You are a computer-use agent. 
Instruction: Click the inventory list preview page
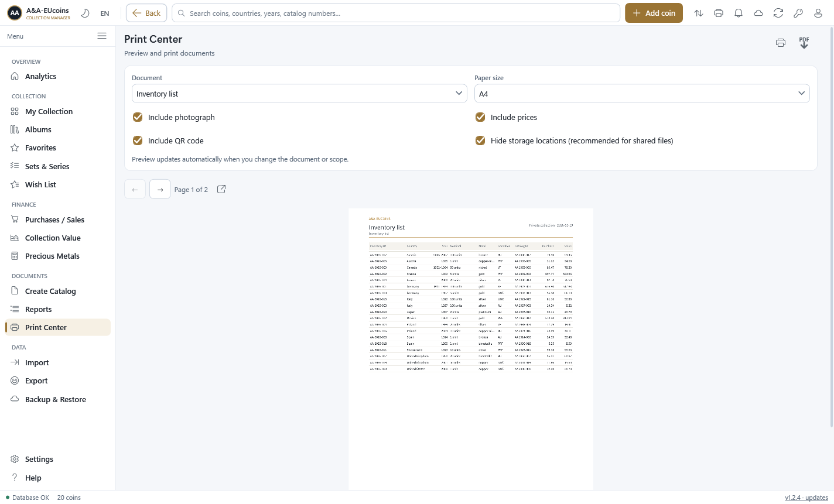pyautogui.click(x=471, y=349)
